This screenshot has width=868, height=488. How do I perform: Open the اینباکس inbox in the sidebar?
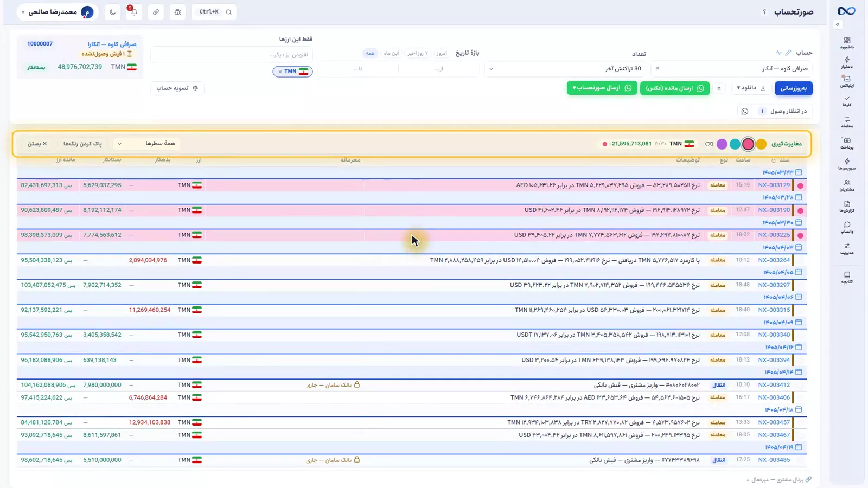(847, 81)
